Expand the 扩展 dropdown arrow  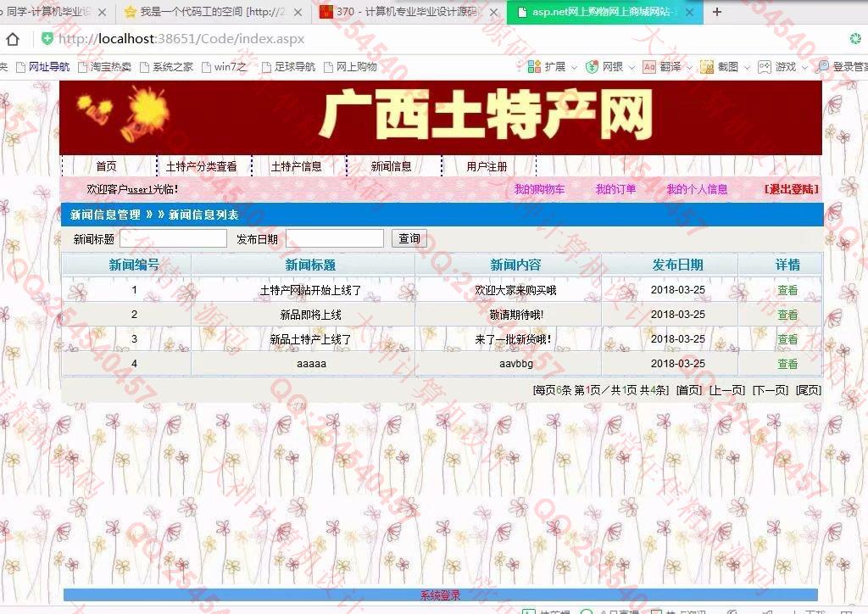click(x=574, y=68)
